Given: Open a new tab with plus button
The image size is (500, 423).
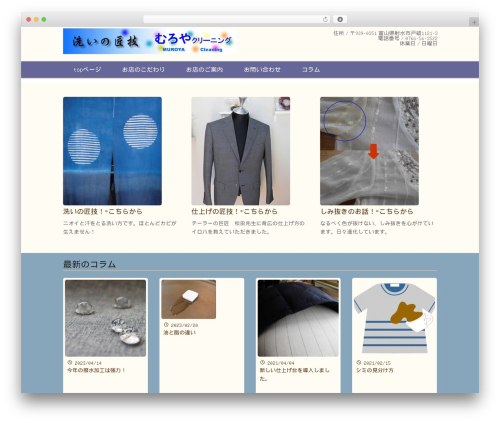Looking at the screenshot, I should coord(474,22).
